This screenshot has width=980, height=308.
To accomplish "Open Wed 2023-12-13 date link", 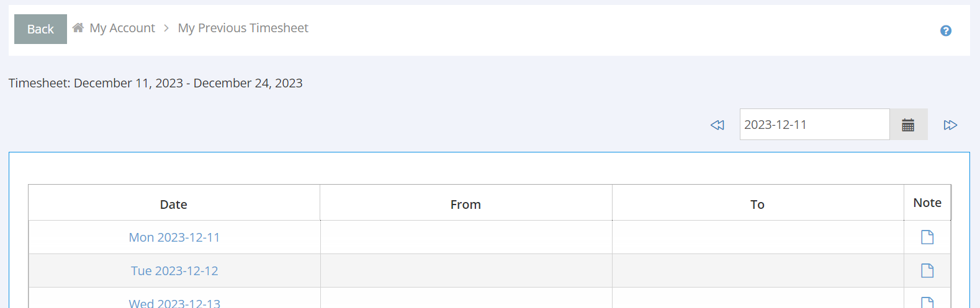I will click(174, 302).
